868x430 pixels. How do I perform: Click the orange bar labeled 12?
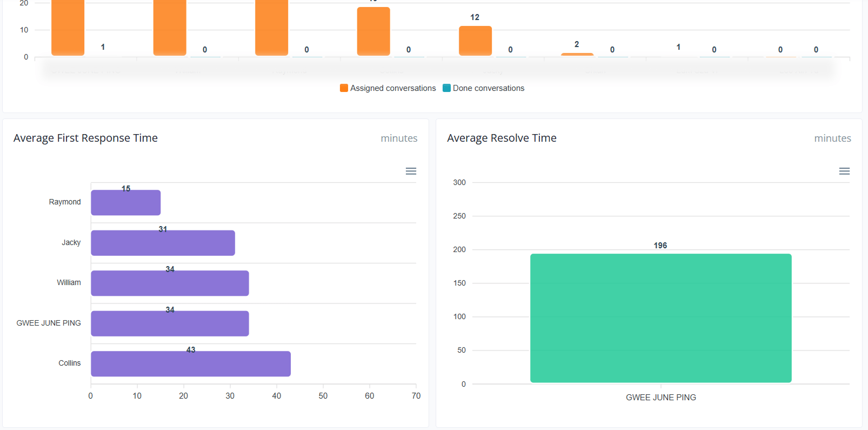coord(475,41)
